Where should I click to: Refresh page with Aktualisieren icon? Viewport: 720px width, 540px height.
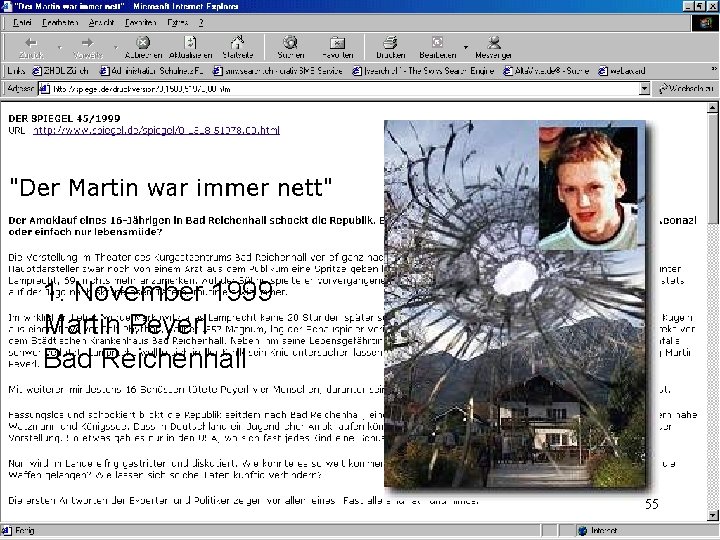pos(190,43)
